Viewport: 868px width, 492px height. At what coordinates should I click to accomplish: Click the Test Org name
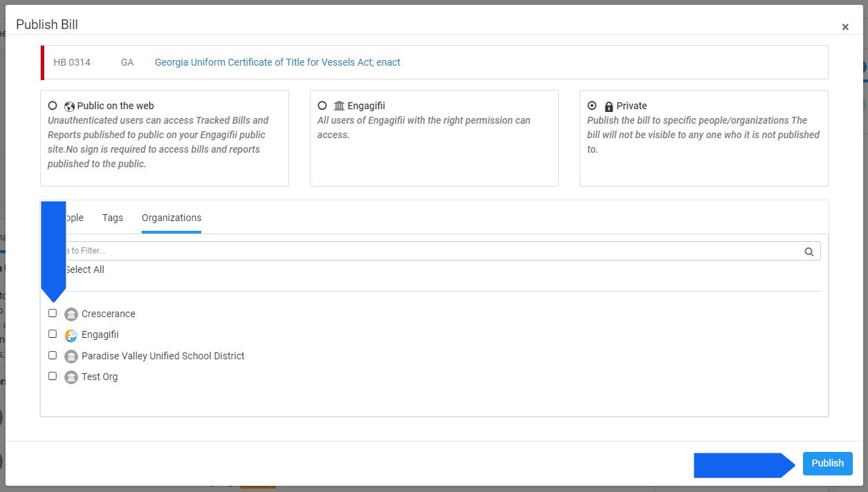(x=100, y=377)
